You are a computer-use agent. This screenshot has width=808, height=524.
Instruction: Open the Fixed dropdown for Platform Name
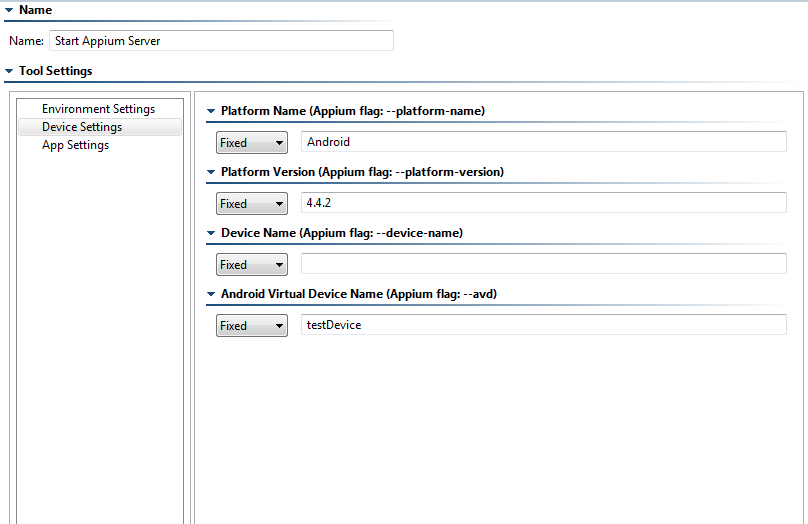[251, 143]
